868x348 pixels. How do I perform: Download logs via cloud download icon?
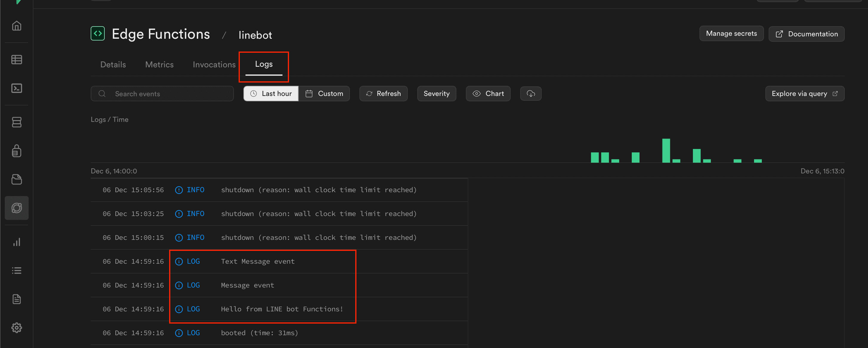click(531, 94)
